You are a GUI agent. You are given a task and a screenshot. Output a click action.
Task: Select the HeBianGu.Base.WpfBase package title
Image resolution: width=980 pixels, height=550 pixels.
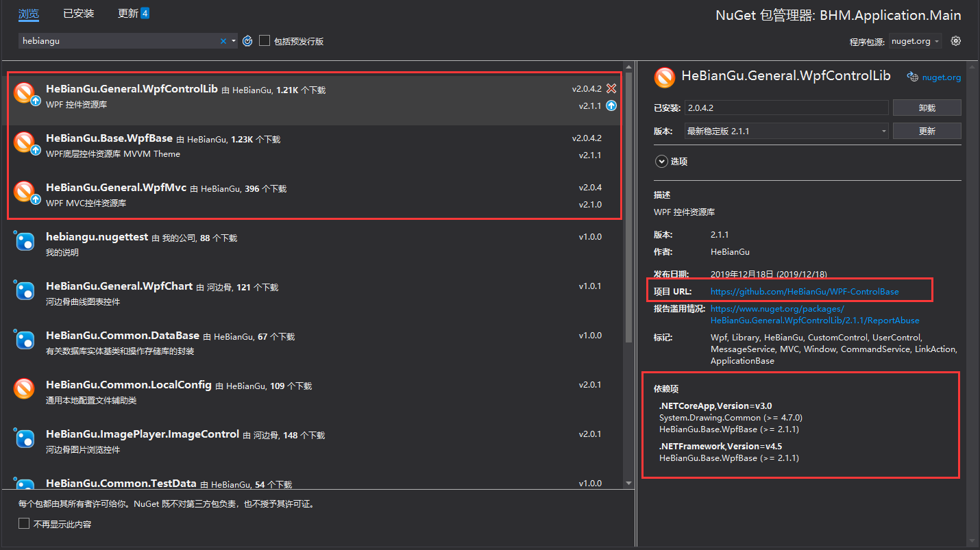[x=109, y=138]
